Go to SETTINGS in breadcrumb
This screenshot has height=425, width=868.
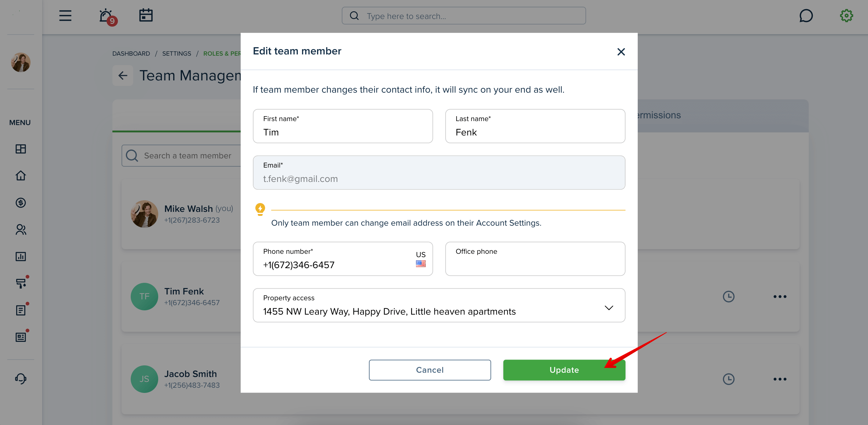click(x=177, y=53)
